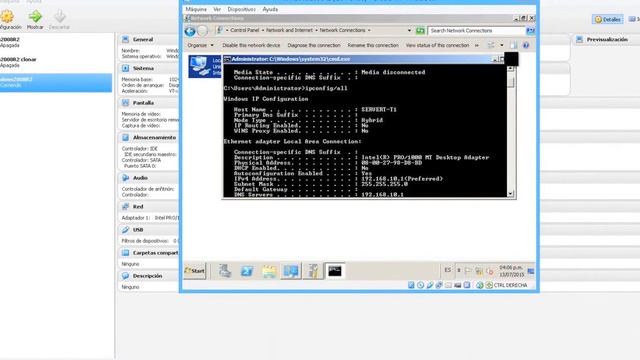Switch to cmd.exe taskbar button
The width and height of the screenshot is (640, 360).
click(x=335, y=271)
